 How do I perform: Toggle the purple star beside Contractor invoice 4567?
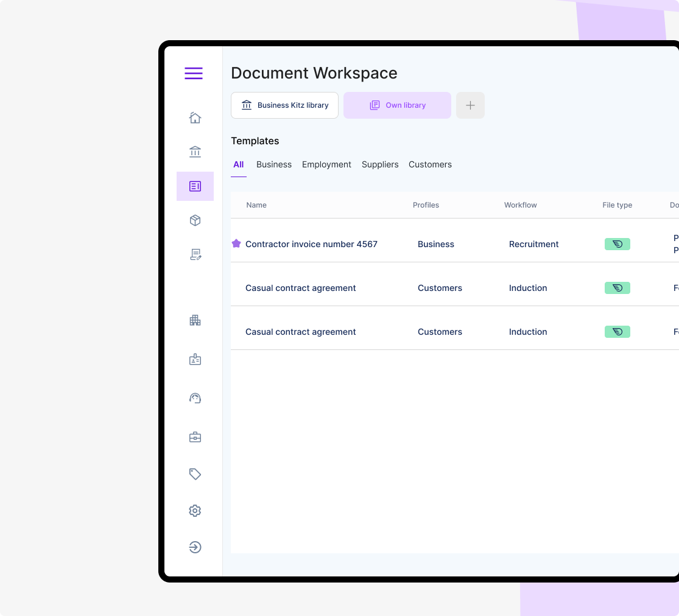pyautogui.click(x=236, y=243)
